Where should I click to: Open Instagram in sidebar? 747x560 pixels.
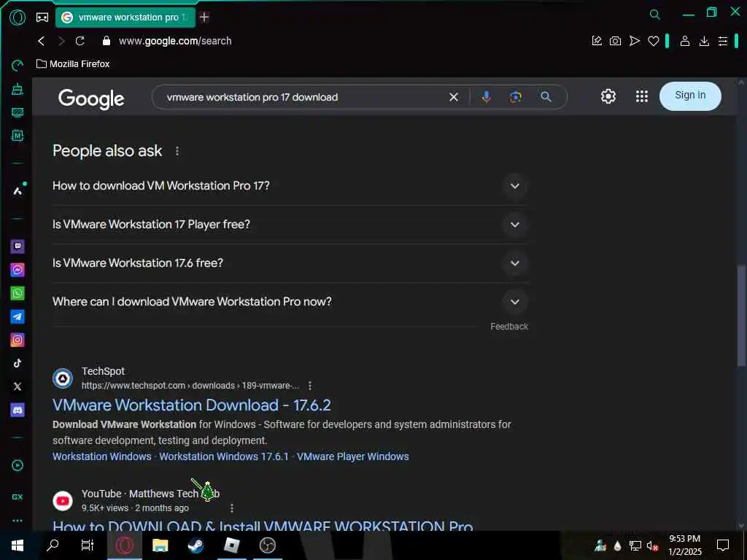(18, 340)
